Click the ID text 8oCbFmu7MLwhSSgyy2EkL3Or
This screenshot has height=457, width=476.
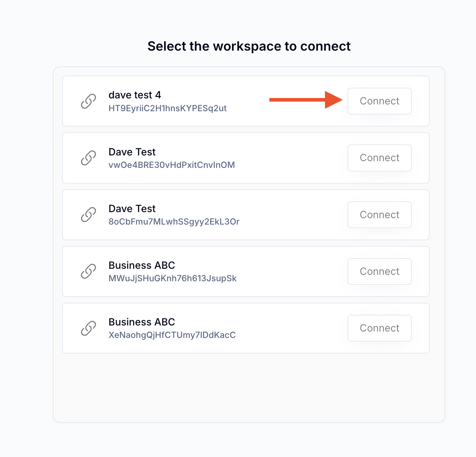coord(174,222)
